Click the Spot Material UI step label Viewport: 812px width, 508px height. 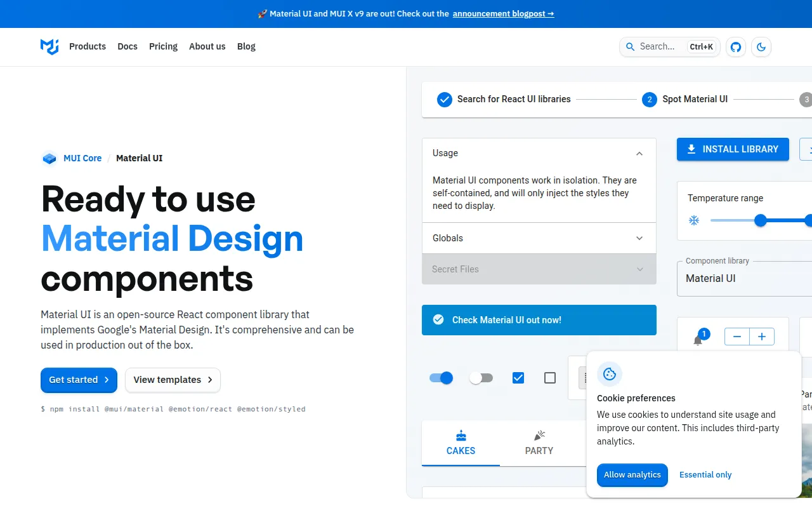point(695,100)
